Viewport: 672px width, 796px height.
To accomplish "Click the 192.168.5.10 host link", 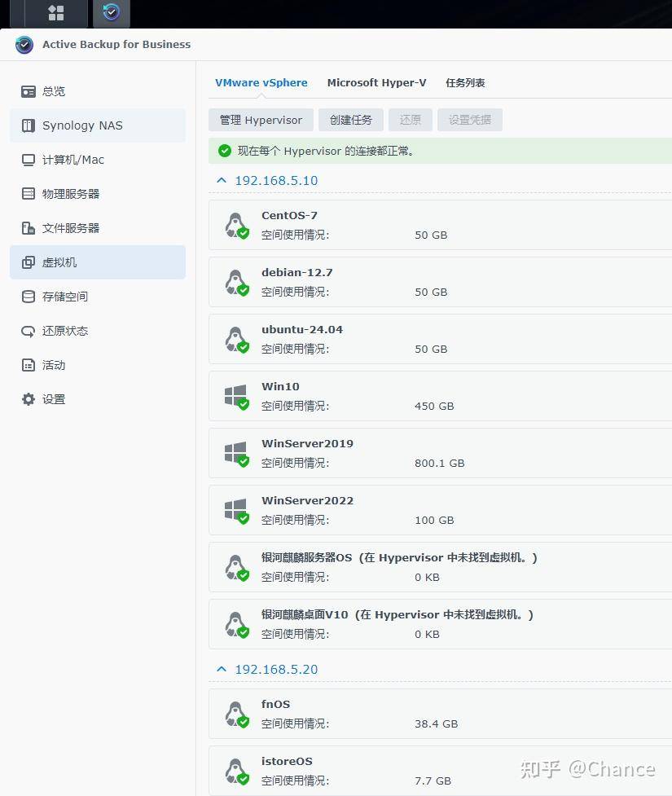I will point(276,181).
